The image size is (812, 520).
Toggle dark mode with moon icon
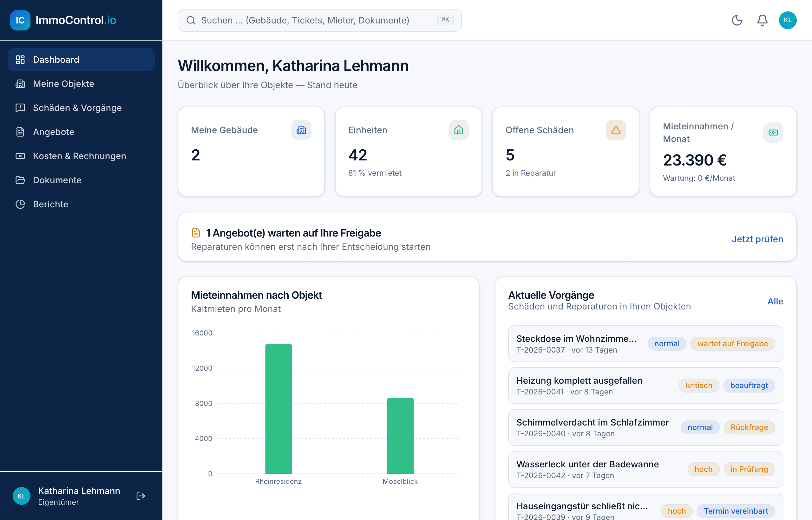pyautogui.click(x=737, y=20)
